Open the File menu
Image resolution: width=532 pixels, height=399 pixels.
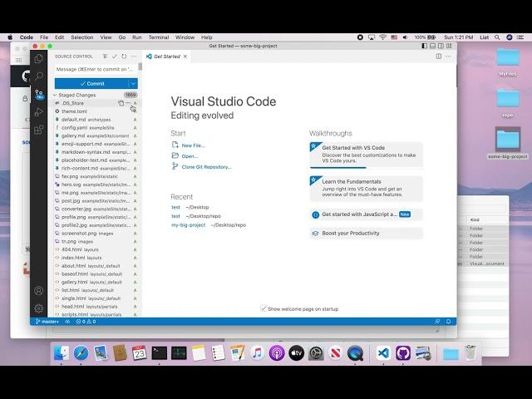click(x=44, y=37)
